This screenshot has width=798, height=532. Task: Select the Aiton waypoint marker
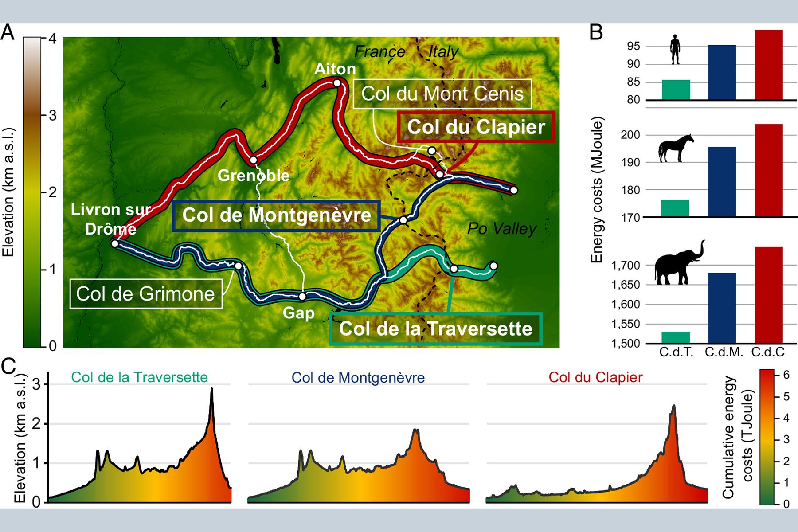coord(337,83)
